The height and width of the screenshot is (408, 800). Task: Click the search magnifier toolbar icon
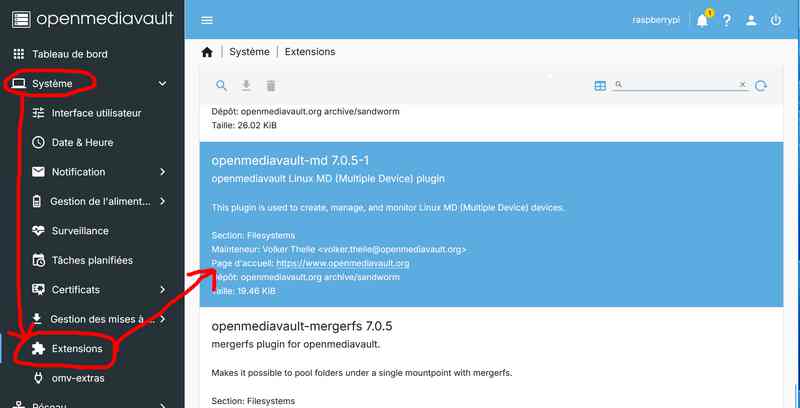[x=221, y=86]
